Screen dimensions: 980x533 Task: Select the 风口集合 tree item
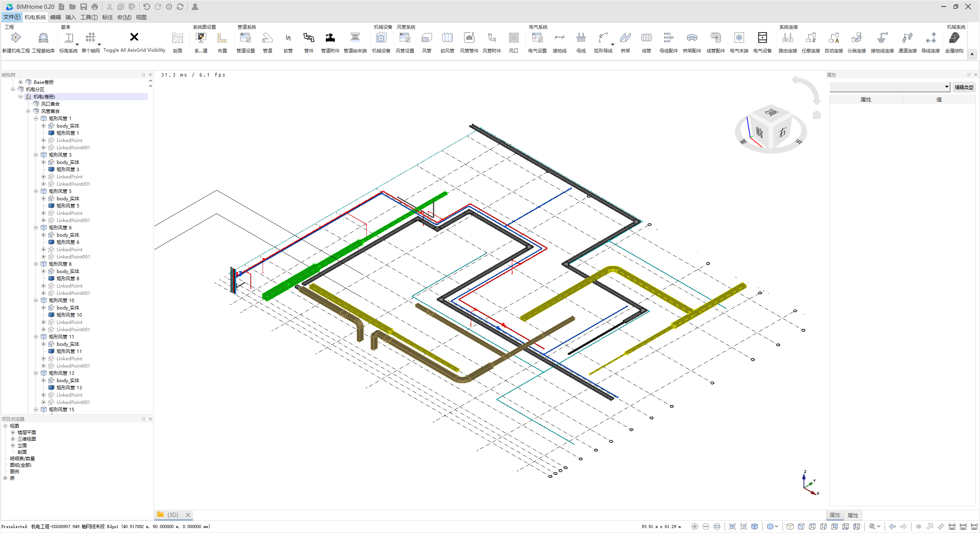50,104
